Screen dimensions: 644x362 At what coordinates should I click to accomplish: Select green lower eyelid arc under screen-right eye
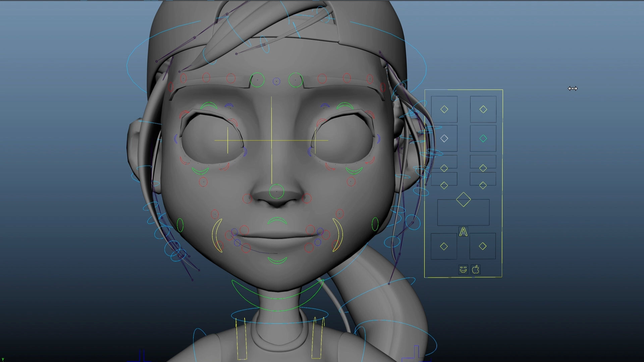click(354, 171)
